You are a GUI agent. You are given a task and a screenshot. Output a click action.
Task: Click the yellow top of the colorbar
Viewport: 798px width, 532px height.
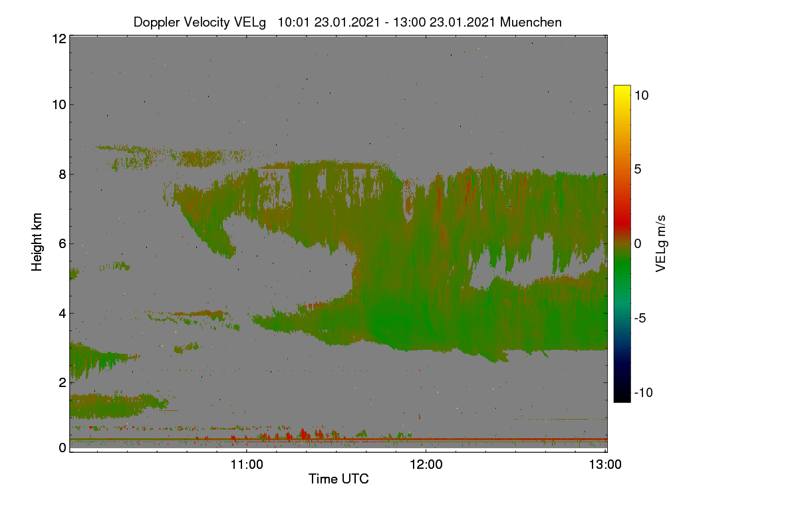point(622,92)
